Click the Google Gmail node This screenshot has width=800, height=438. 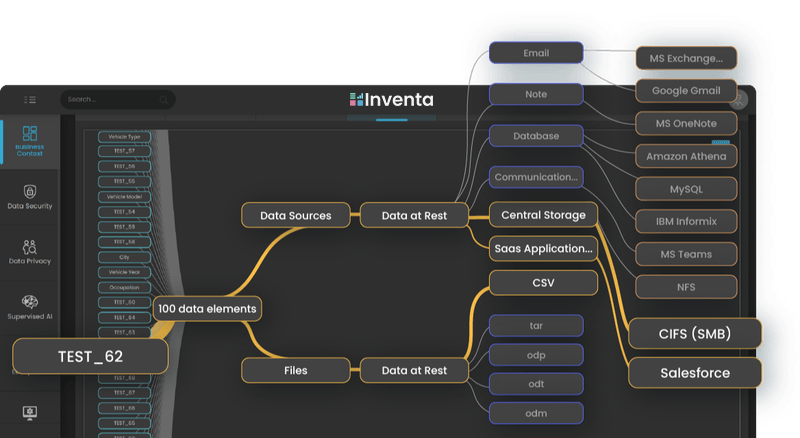point(686,91)
